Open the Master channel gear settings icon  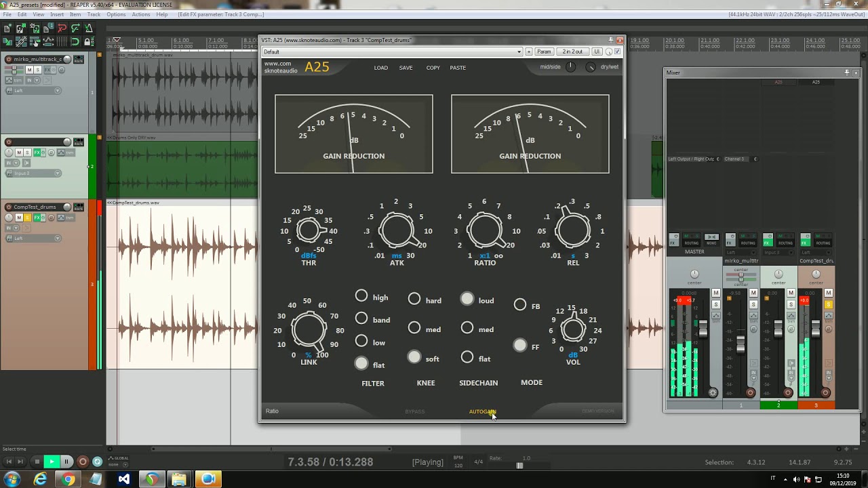[x=713, y=392]
